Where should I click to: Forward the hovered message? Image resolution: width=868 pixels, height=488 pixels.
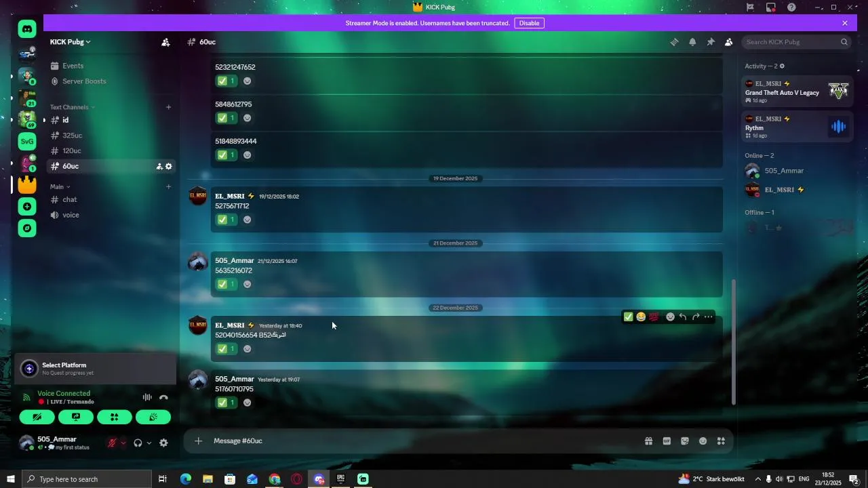pyautogui.click(x=696, y=317)
